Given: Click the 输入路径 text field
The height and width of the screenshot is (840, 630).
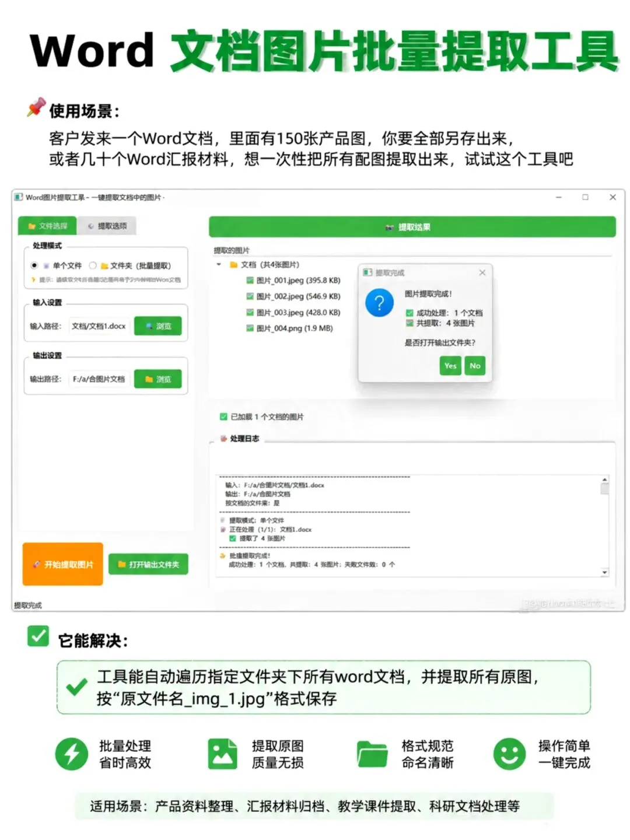Looking at the screenshot, I should 100,326.
